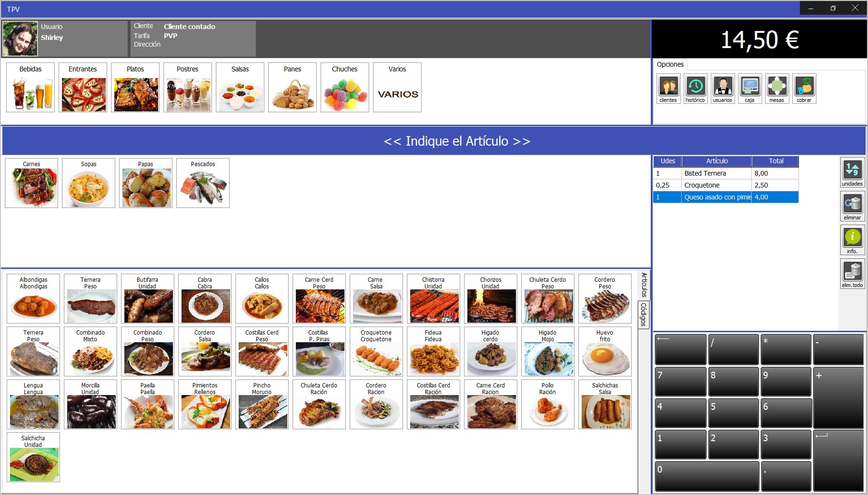Viewport: 868px width, 495px height.
Task: Select the Pescados subcategory
Action: 203,183
